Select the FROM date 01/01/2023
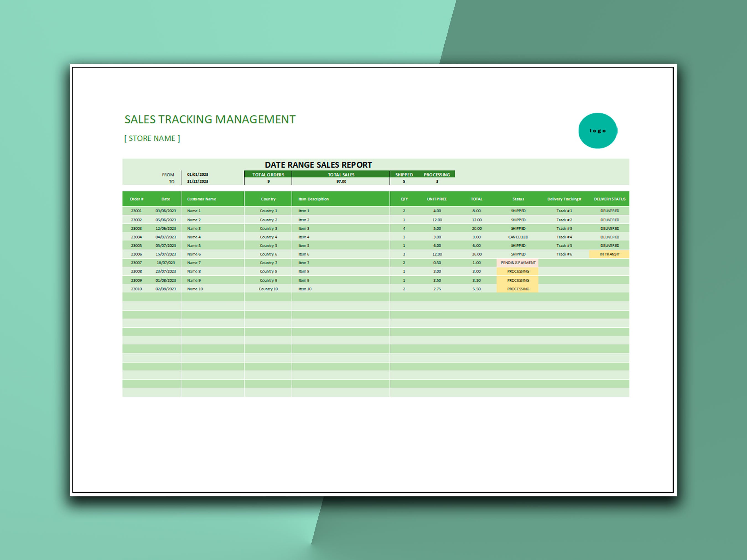747x560 pixels. click(x=198, y=174)
